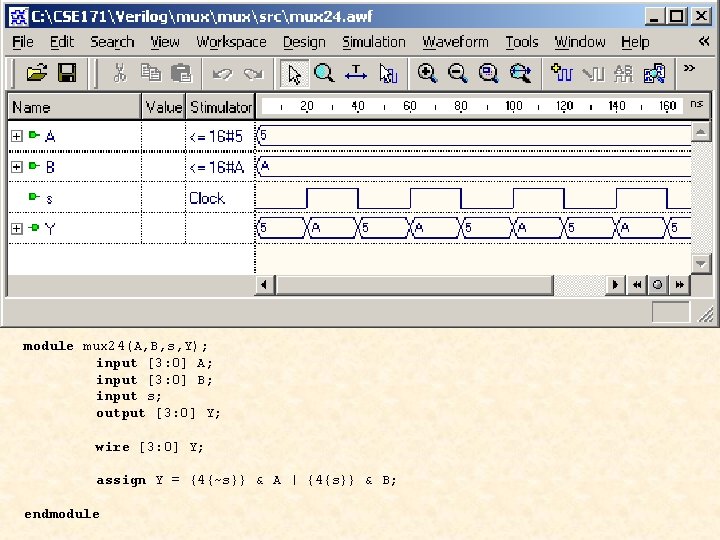Click the vertical scroll down arrow
The width and height of the screenshot is (720, 540).
point(701,264)
